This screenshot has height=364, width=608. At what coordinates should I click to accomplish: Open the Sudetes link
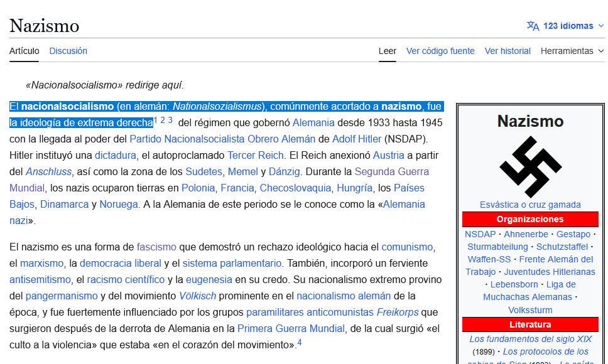coord(204,171)
